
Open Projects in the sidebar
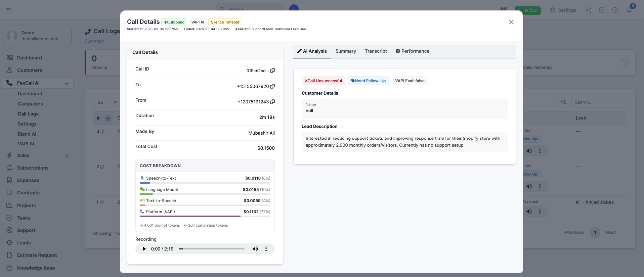pos(26,205)
